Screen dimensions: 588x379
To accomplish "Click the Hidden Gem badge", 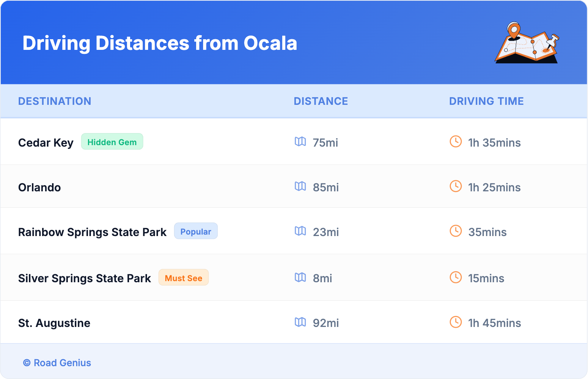I will (x=112, y=142).
